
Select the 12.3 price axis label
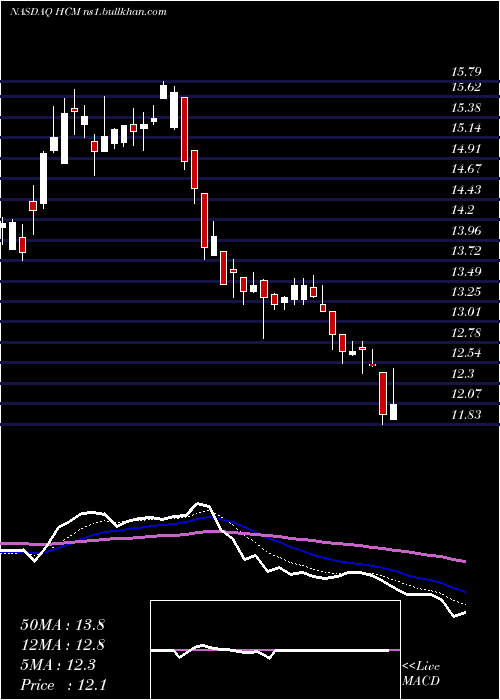[x=462, y=374]
